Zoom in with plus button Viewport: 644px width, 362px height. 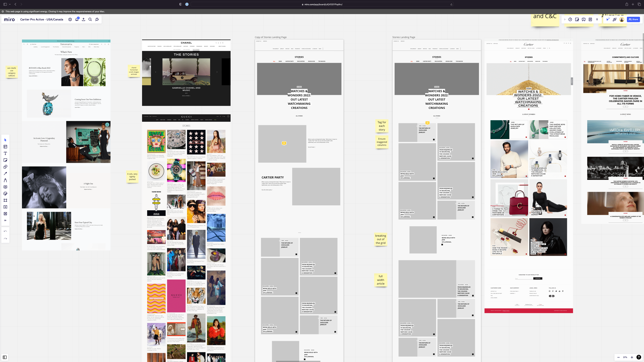[632, 357]
